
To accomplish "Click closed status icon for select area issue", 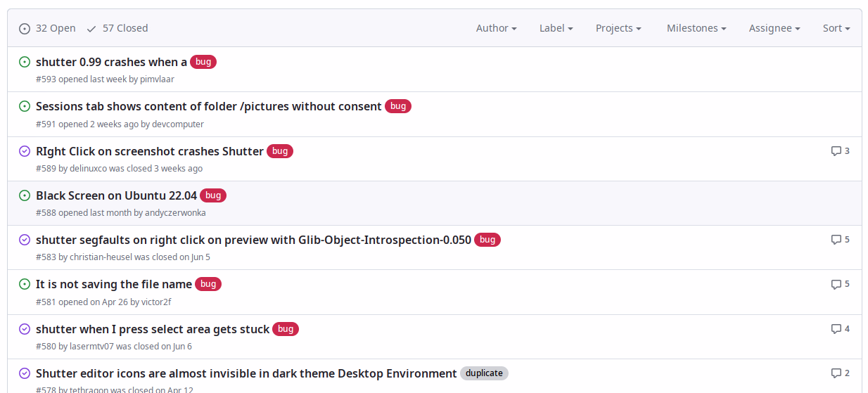I will (x=25, y=329).
